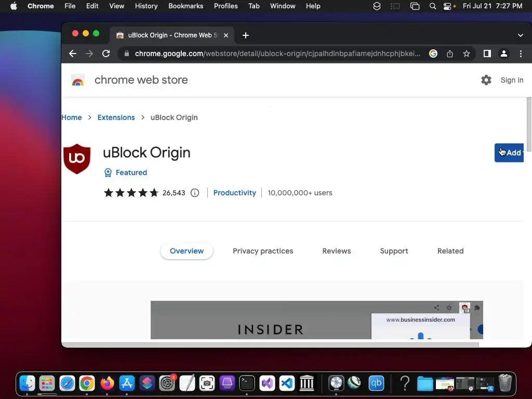Open Trash in the dock

pos(505,383)
